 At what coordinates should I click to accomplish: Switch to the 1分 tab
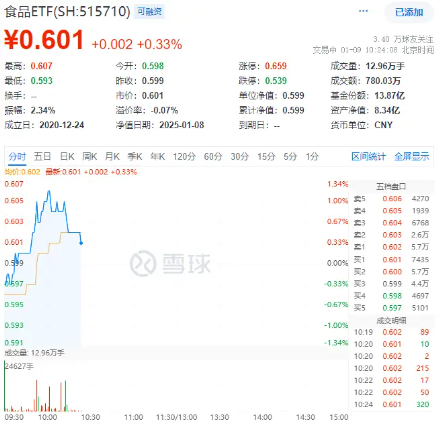[x=312, y=156]
